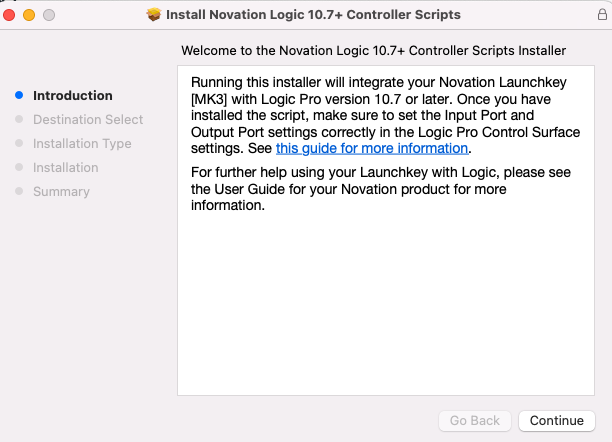Screen dimensions: 612x442
Task: Click the Continue button
Action: coord(557,421)
